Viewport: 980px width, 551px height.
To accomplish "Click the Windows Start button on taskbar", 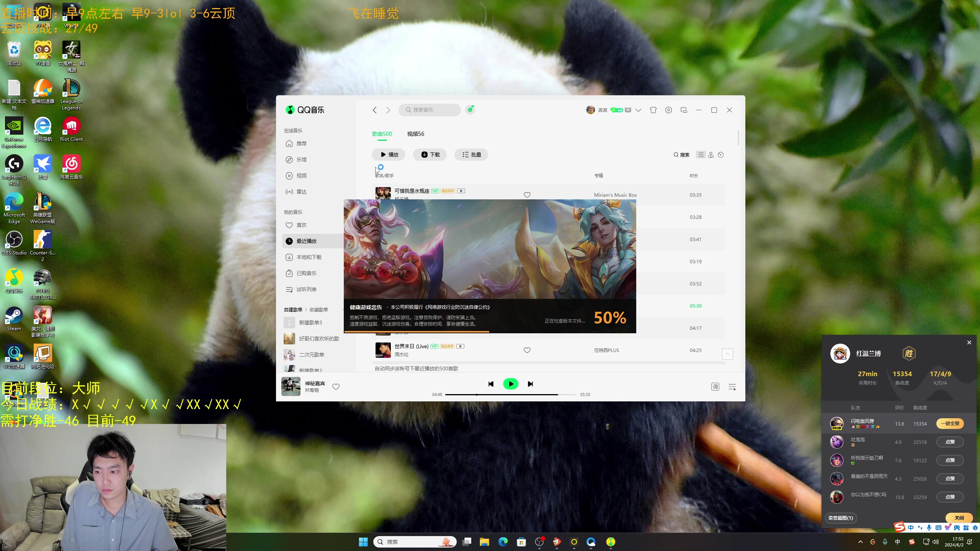I will pyautogui.click(x=363, y=542).
